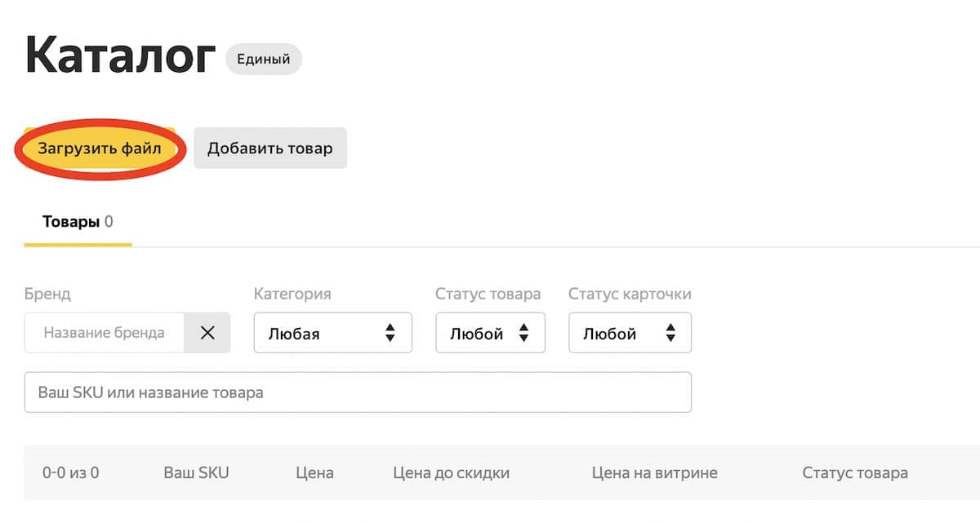Click the Ваш SKU или название товара search field
This screenshot has height=523, width=980.
coord(359,392)
